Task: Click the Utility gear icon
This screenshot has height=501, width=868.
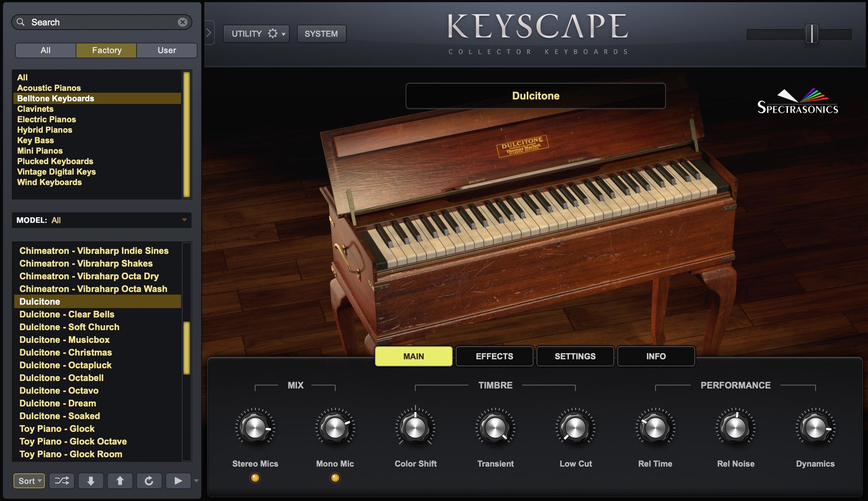Action: tap(273, 34)
